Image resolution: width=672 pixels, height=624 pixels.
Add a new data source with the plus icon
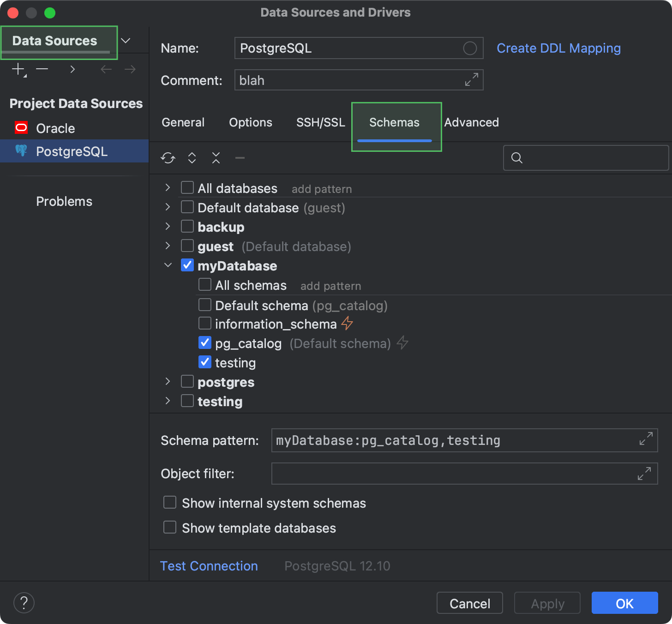pyautogui.click(x=18, y=69)
